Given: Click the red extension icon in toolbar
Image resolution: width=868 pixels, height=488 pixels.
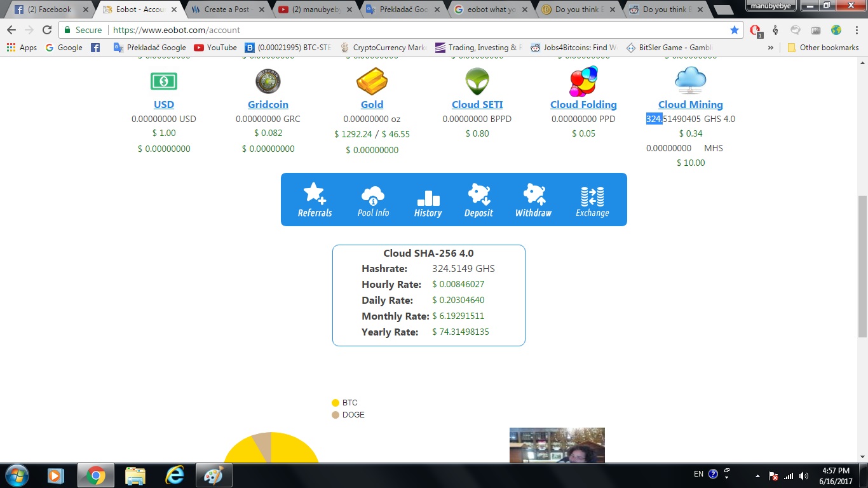Looking at the screenshot, I should [x=756, y=30].
